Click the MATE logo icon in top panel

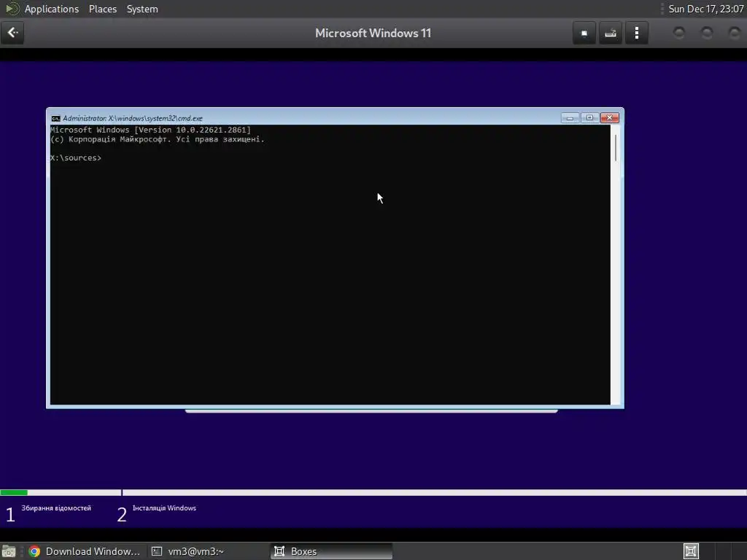coord(12,9)
